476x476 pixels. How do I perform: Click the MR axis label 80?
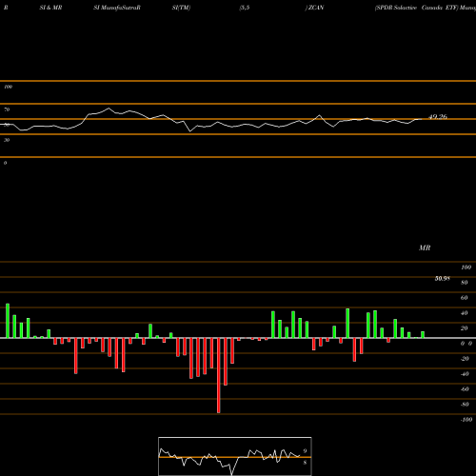pos(464,283)
